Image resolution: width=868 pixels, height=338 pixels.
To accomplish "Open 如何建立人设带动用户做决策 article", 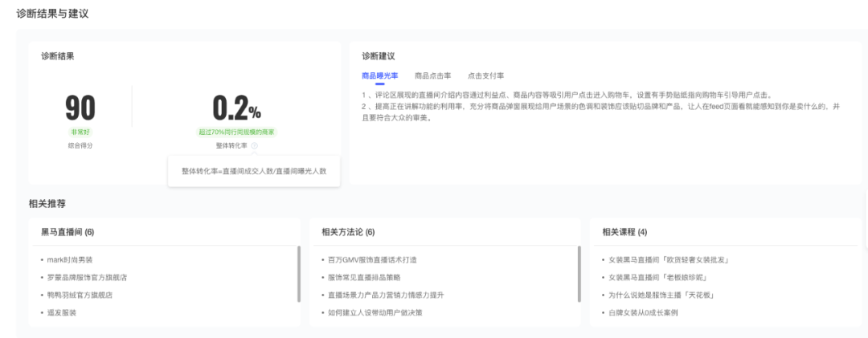I will (x=375, y=312).
